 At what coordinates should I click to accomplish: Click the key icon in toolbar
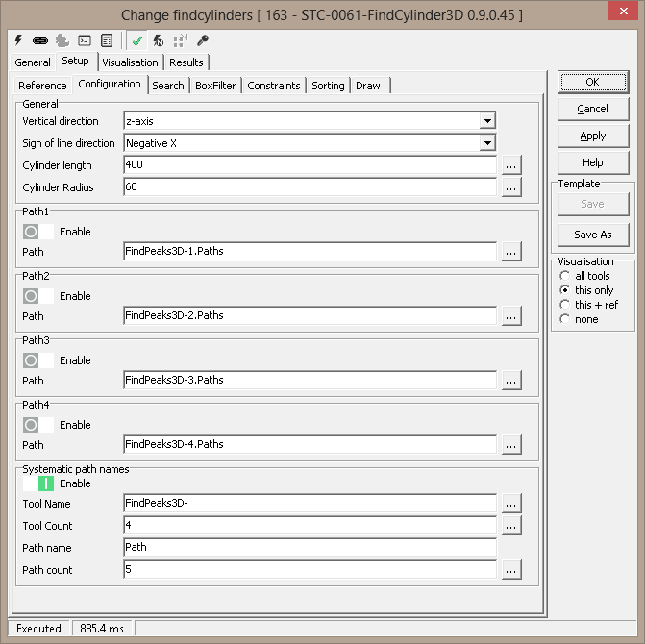(x=202, y=41)
